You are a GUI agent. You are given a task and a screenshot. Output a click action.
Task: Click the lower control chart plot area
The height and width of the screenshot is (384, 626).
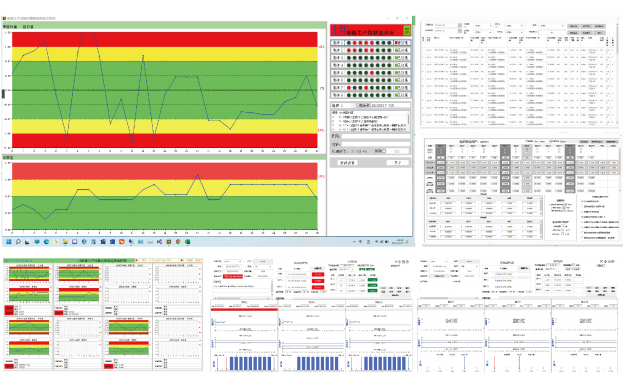[164, 196]
